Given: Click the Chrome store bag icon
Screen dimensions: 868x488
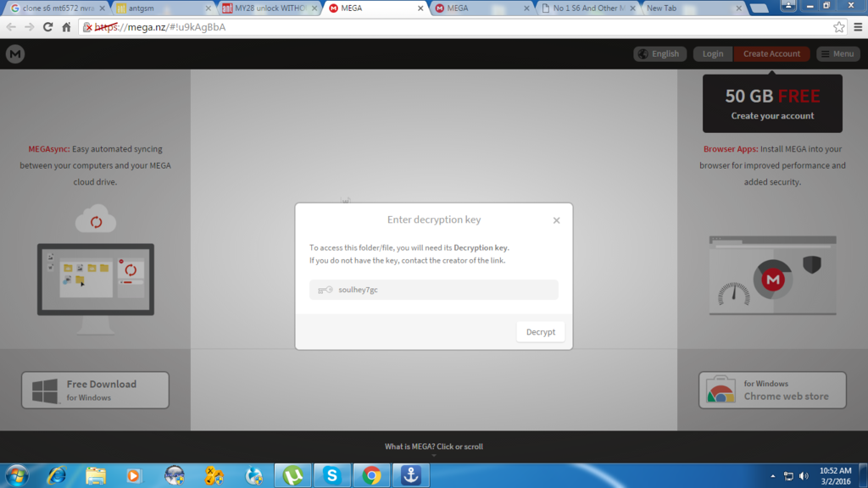Looking at the screenshot, I should tap(721, 390).
